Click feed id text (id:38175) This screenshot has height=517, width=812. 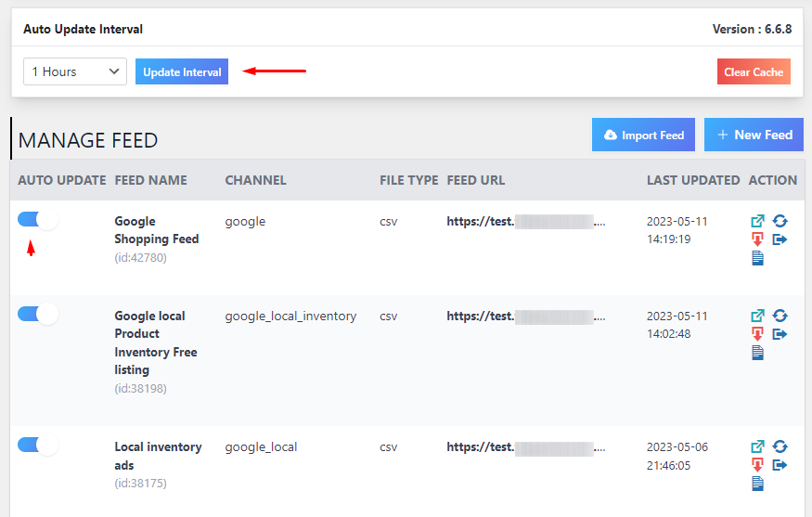coord(140,484)
